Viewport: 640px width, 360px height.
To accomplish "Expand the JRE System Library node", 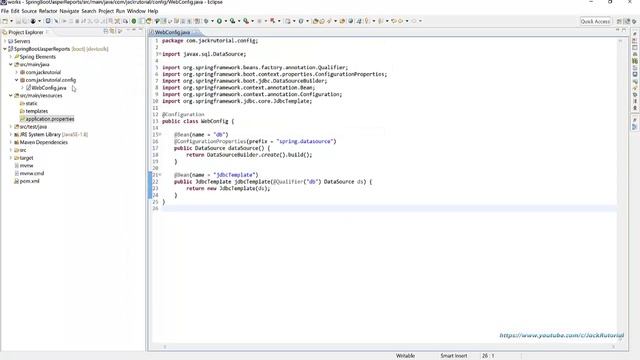I will pyautogui.click(x=11, y=134).
